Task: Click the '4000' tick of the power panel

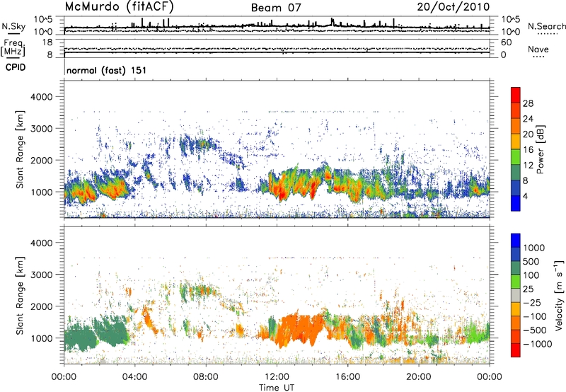Action: point(41,97)
